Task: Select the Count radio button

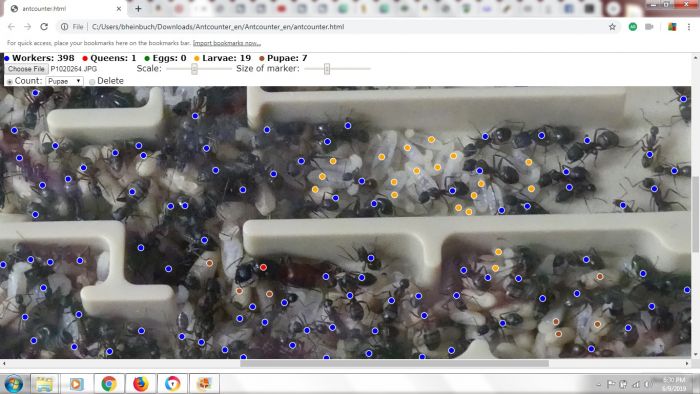Action: click(x=9, y=82)
